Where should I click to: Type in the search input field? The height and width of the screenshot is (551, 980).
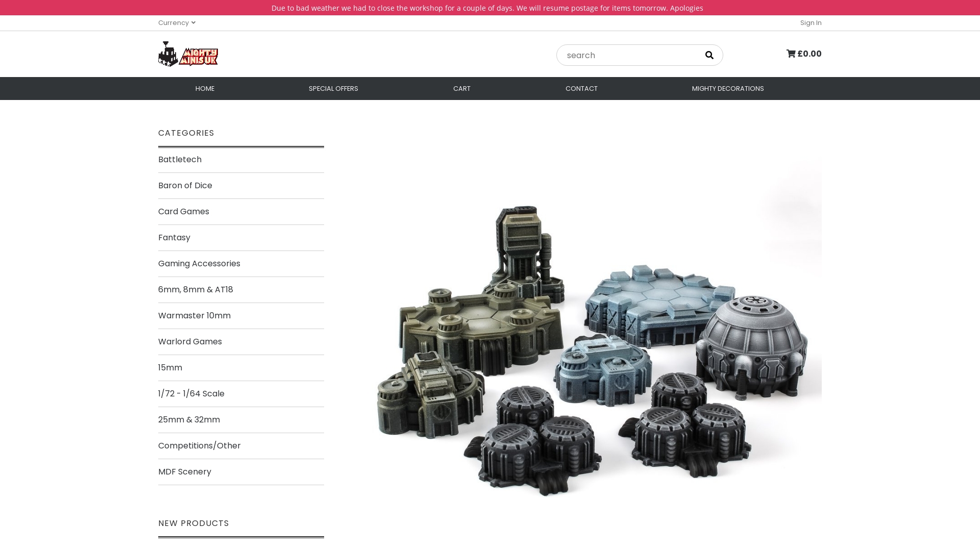point(628,55)
